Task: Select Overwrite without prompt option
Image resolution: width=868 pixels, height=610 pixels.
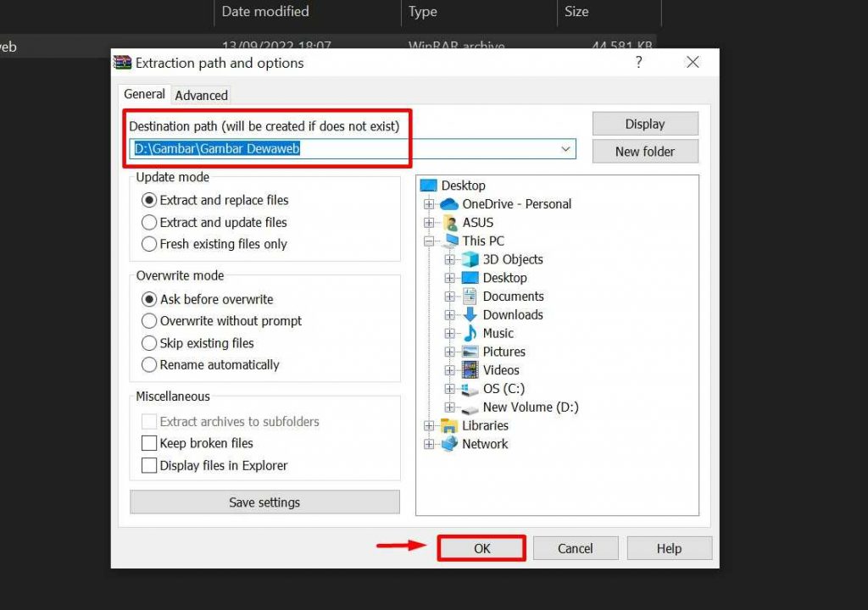Action: click(x=149, y=321)
